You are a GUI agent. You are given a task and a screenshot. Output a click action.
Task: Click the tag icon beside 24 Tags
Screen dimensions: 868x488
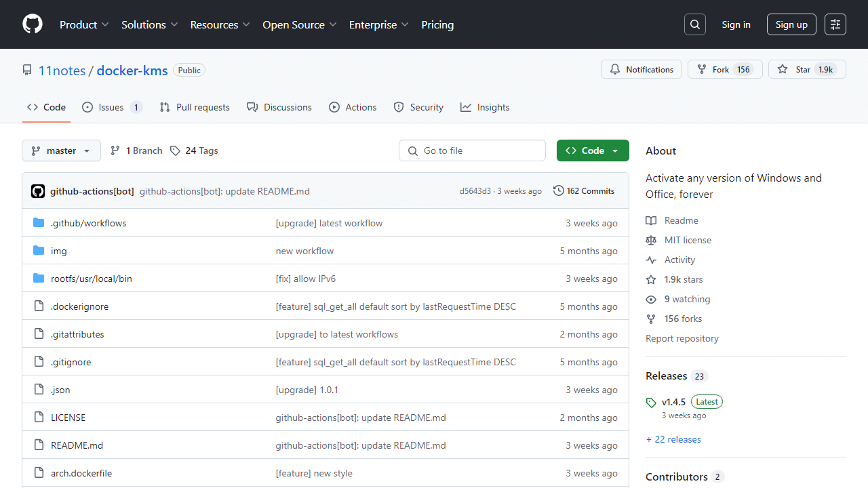[x=175, y=150]
